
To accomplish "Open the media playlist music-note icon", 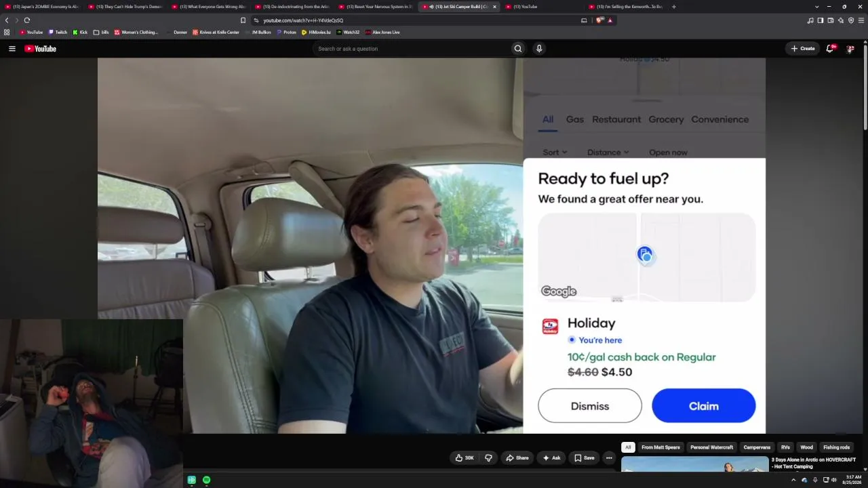I will [810, 20].
